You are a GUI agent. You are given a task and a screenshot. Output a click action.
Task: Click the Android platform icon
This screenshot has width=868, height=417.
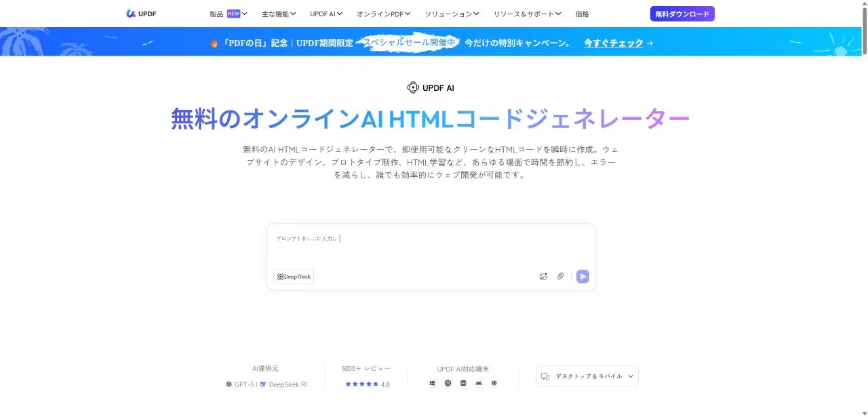tap(479, 383)
